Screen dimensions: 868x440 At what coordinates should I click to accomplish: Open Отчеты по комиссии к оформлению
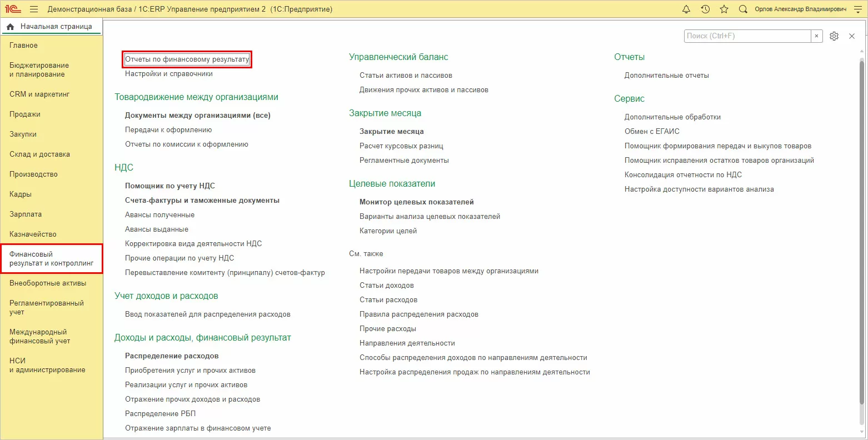pyautogui.click(x=187, y=144)
